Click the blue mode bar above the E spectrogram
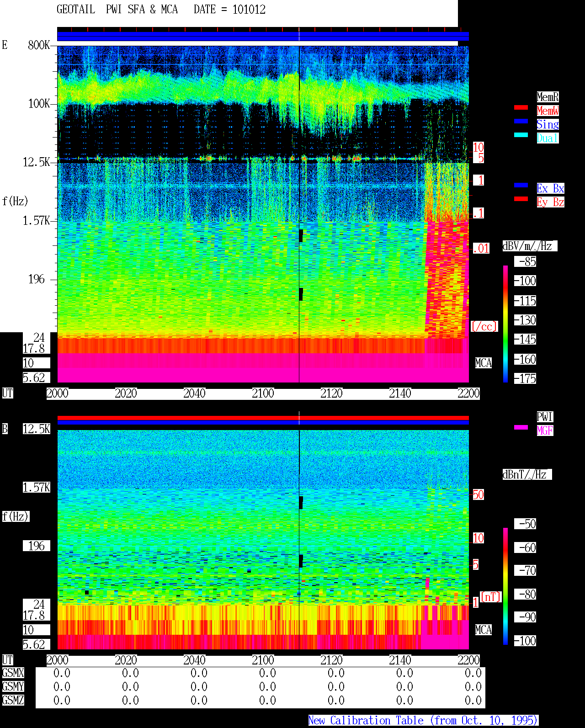This screenshot has height=728, width=585. point(263,36)
